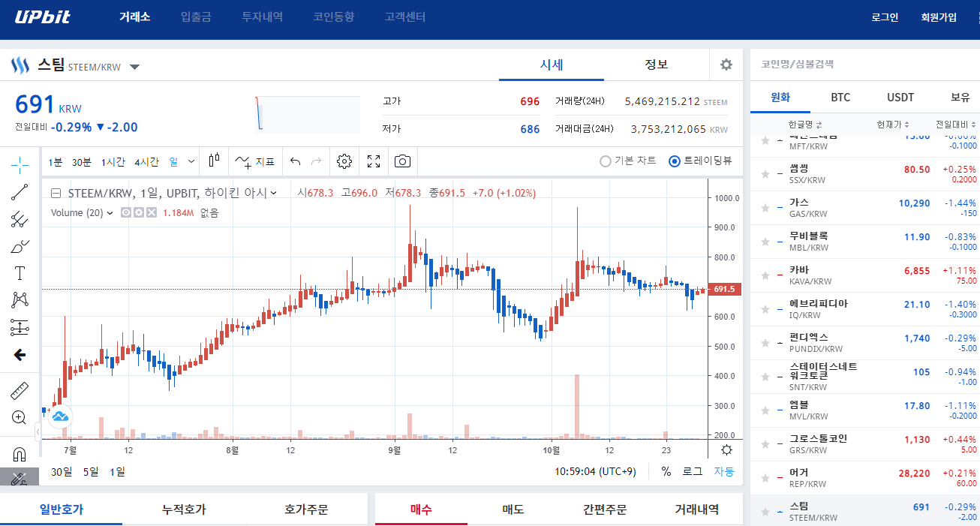Select the trend line drawing tool

click(20, 192)
